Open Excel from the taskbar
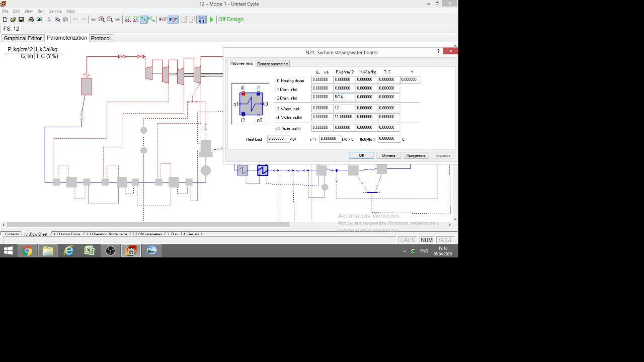This screenshot has height=362, width=644. click(90, 250)
